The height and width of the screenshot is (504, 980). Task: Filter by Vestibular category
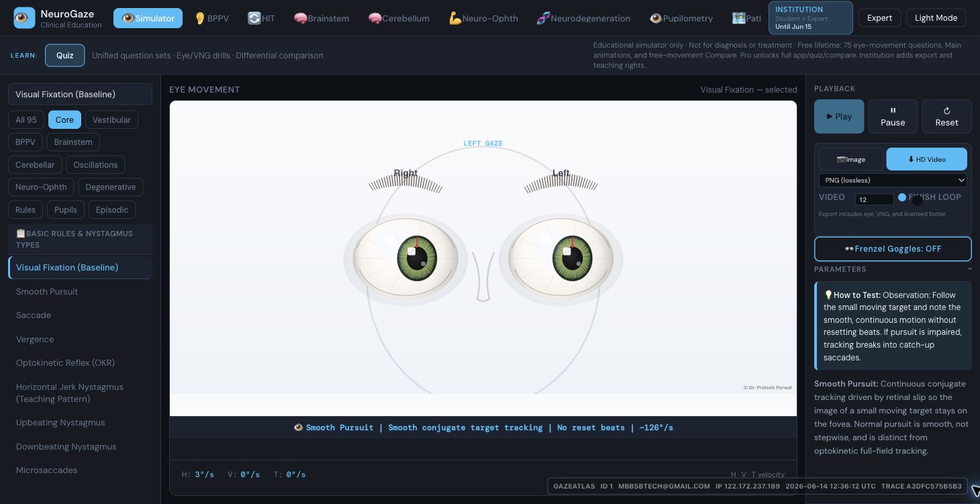click(111, 119)
